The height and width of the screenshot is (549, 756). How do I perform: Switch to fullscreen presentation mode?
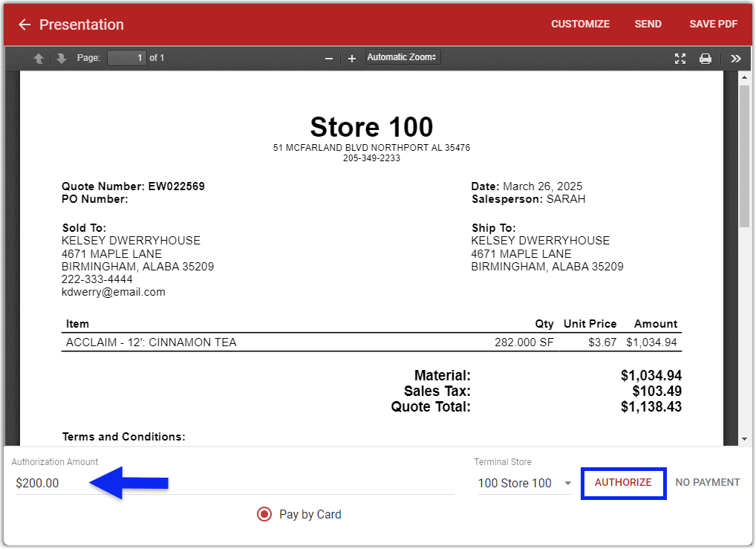point(680,59)
